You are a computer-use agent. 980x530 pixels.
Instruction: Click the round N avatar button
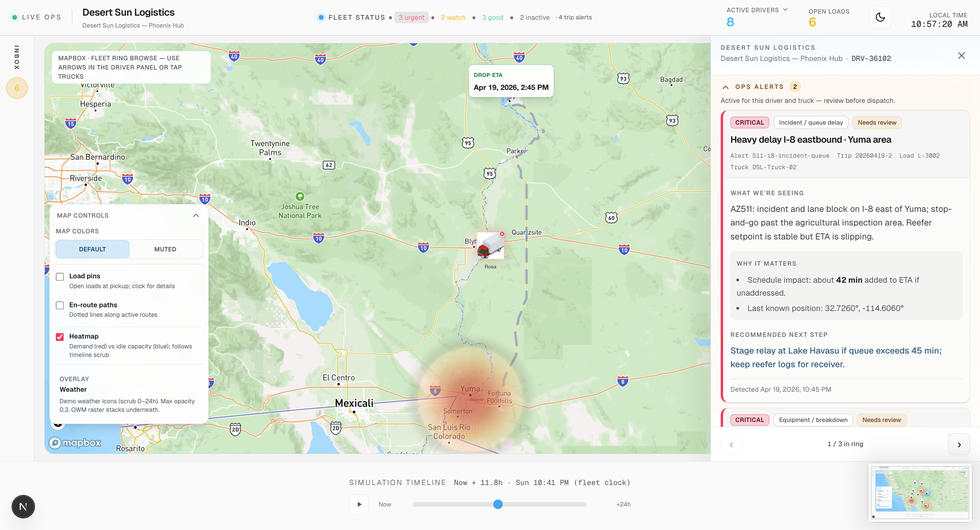click(23, 506)
